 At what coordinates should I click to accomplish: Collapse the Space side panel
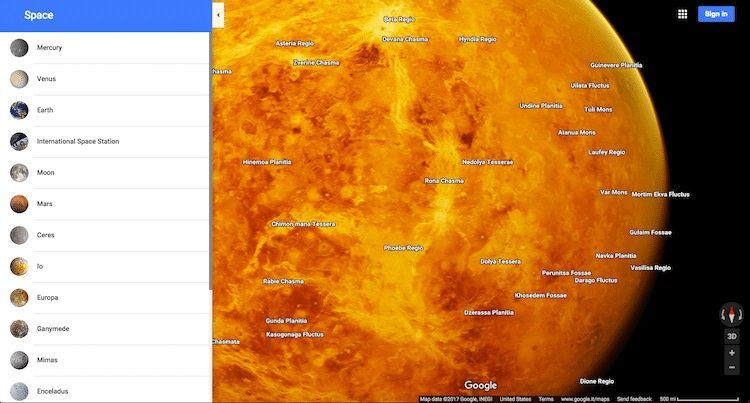click(218, 15)
